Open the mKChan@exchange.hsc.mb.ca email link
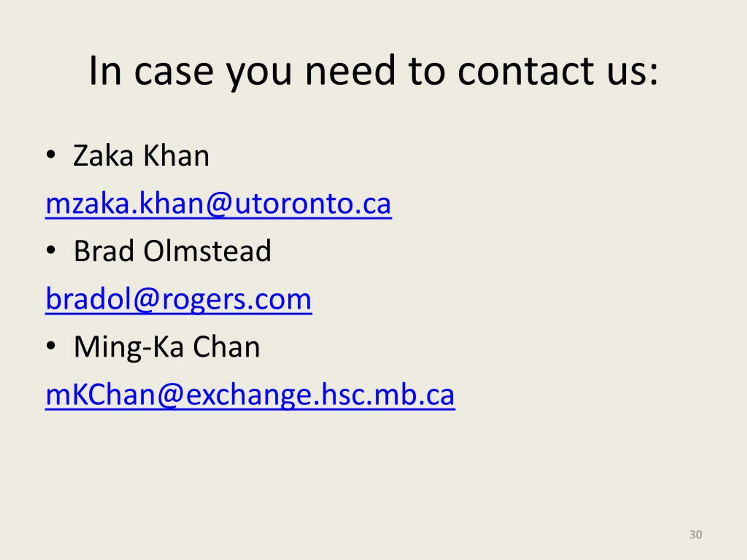The image size is (747, 560). coord(250,395)
